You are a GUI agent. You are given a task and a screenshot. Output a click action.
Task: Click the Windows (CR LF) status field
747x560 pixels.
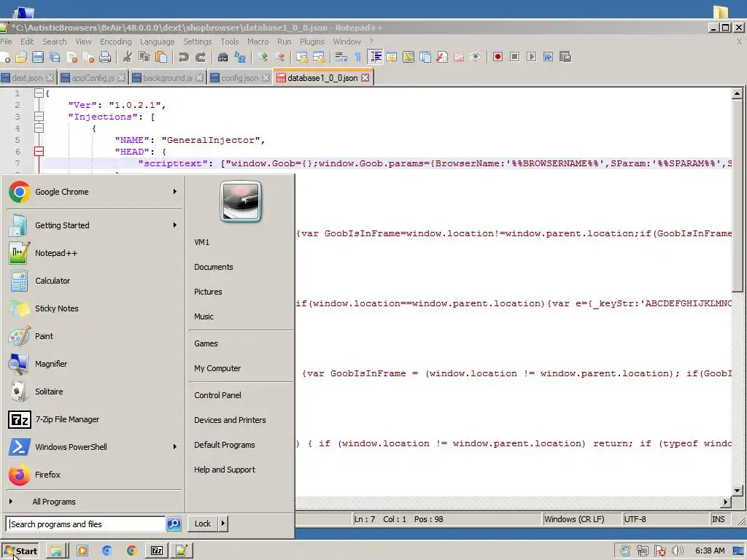581,519
